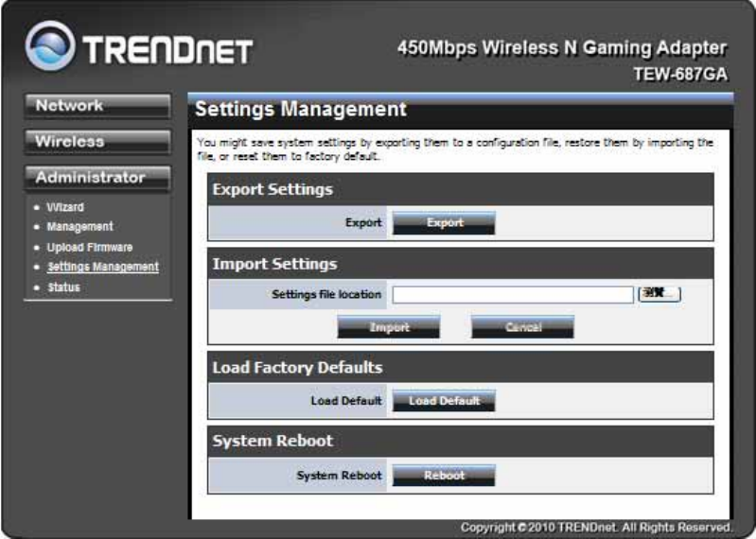Open the Status page

(63, 287)
